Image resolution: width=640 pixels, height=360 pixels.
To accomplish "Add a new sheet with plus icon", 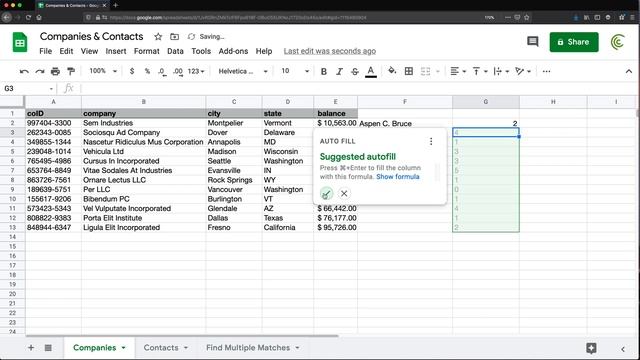I will [x=31, y=348].
